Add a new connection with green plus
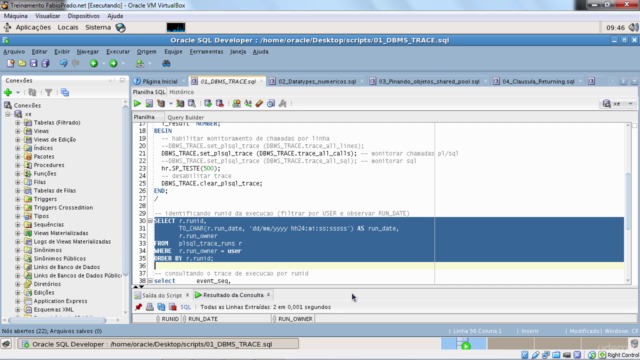 tap(8, 92)
